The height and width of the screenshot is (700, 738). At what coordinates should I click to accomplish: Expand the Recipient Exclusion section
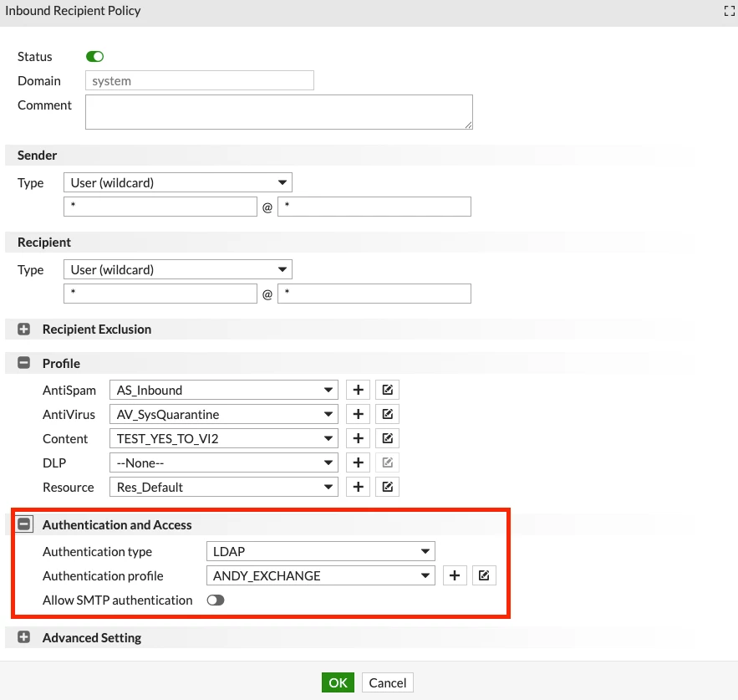click(x=23, y=330)
